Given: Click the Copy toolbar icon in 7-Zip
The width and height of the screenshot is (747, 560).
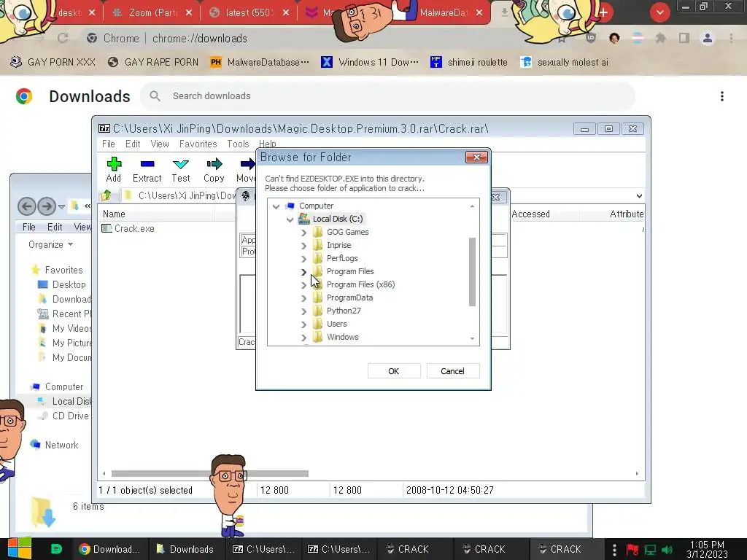Looking at the screenshot, I should (x=214, y=169).
